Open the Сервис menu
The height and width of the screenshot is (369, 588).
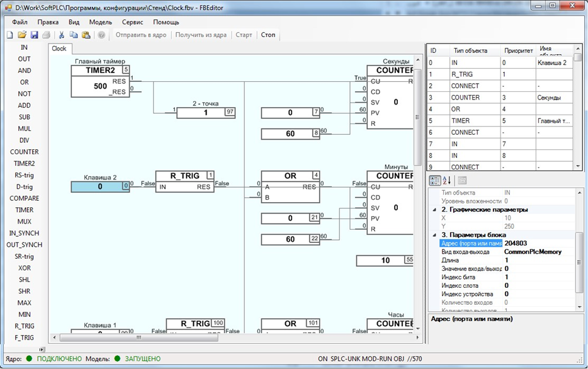click(132, 22)
